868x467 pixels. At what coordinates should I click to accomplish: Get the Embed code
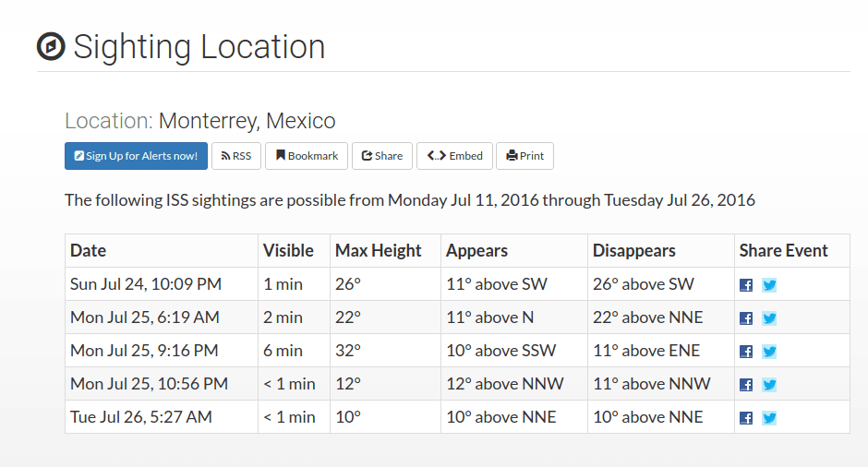tap(455, 156)
